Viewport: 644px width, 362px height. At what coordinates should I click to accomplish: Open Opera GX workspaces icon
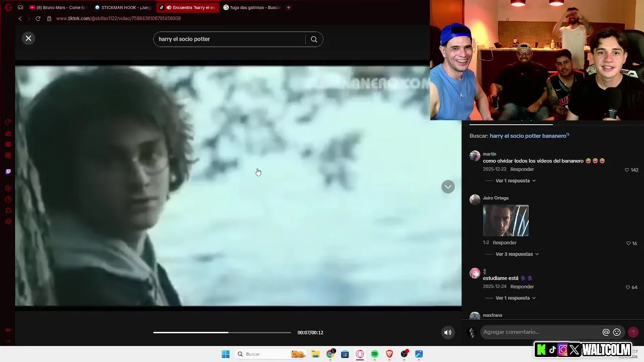coord(20,8)
